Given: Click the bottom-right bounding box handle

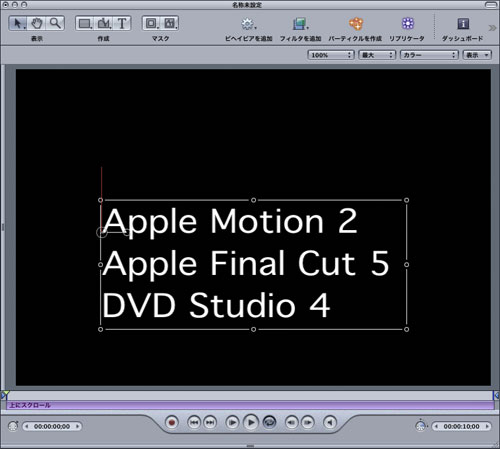Looking at the screenshot, I should point(406,329).
